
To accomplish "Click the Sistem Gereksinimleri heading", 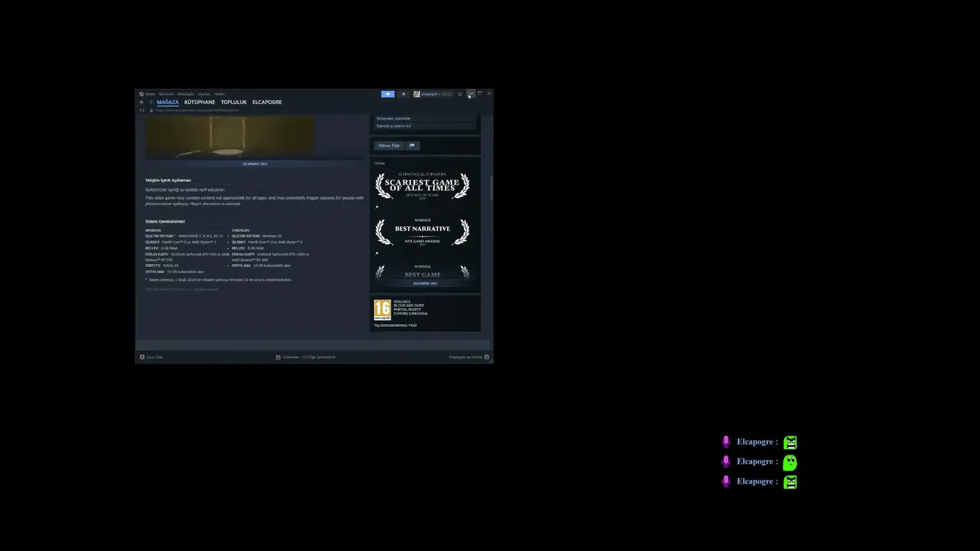I will [x=165, y=221].
